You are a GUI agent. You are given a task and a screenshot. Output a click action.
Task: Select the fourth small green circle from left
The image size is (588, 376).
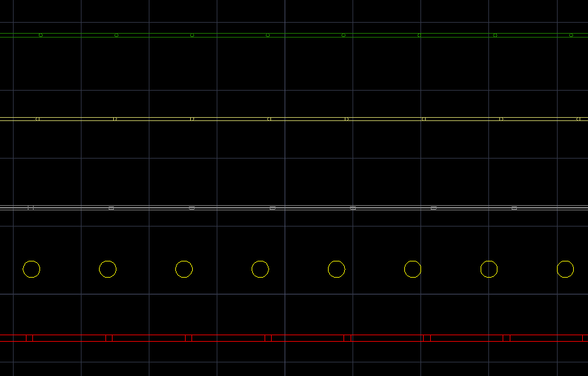tap(268, 35)
